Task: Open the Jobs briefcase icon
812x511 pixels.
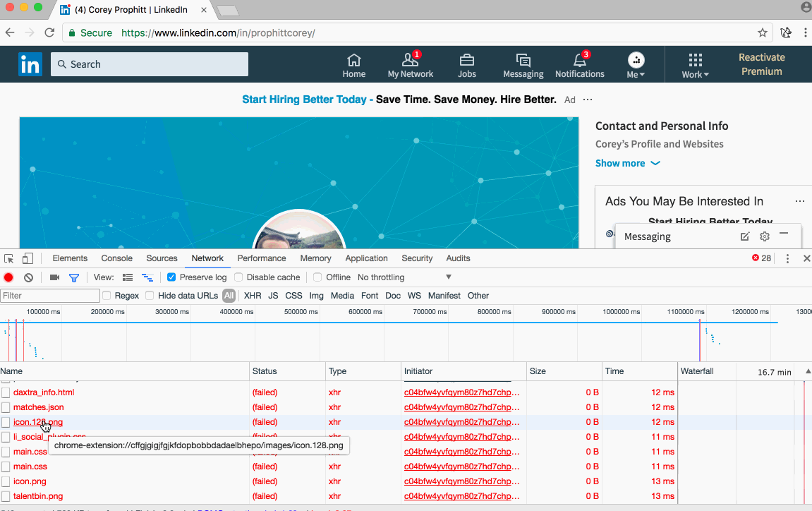Action: point(466,60)
